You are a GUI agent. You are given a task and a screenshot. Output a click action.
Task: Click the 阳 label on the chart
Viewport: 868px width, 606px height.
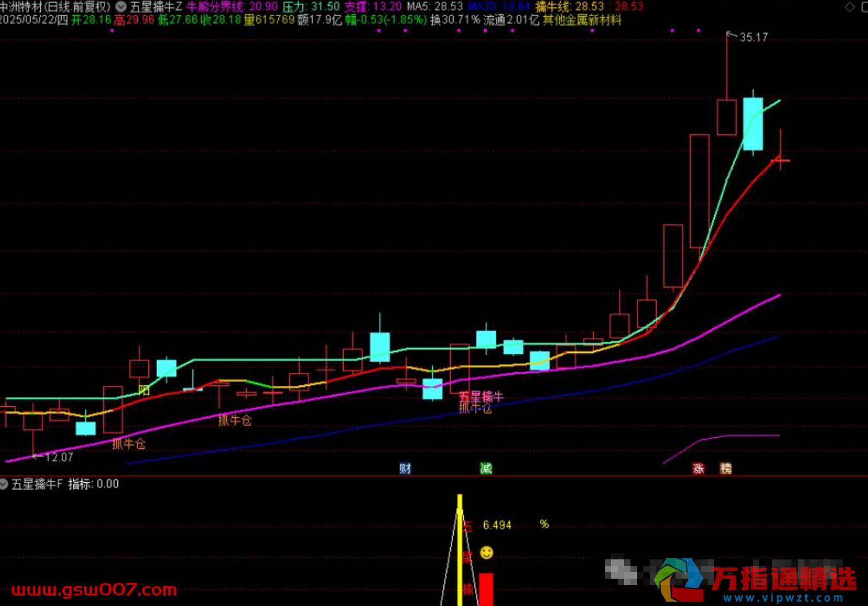[x=144, y=390]
